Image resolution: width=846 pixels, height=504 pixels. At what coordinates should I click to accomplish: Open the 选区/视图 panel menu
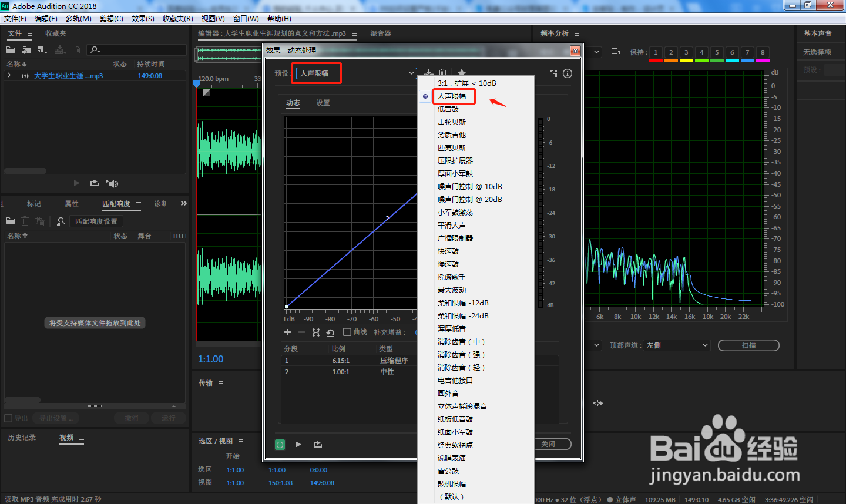tap(241, 441)
